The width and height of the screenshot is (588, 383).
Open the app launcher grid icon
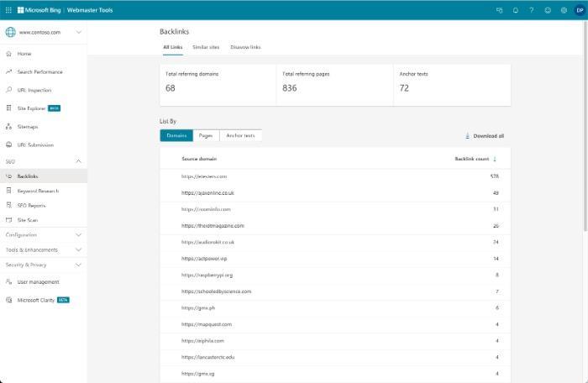point(8,10)
